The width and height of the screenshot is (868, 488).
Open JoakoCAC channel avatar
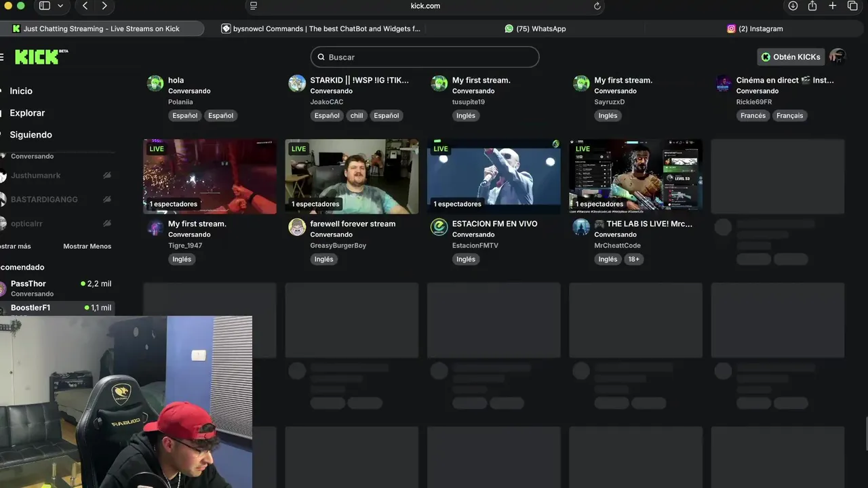pyautogui.click(x=297, y=83)
